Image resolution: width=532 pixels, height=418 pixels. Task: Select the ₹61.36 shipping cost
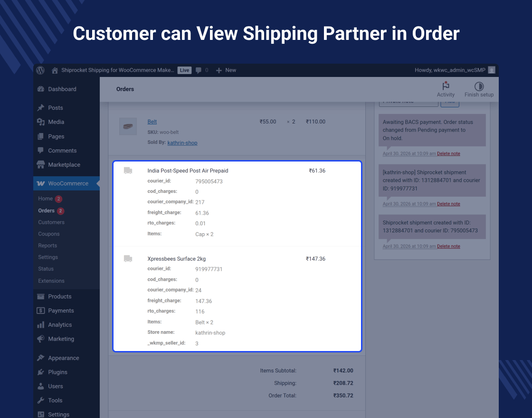(x=317, y=171)
